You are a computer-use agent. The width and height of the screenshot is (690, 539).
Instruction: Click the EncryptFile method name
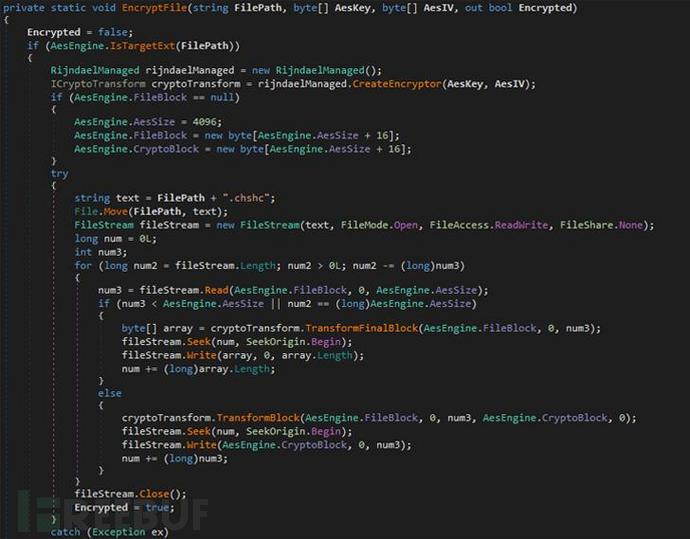coord(154,7)
